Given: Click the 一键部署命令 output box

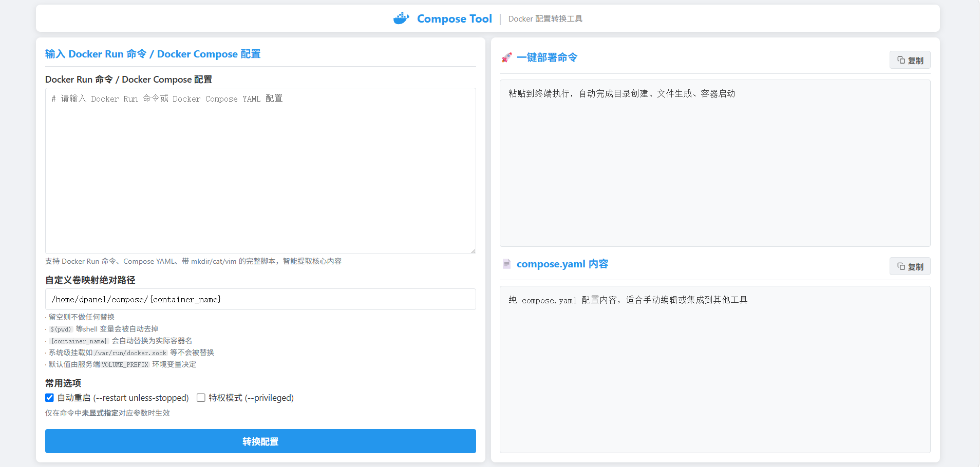Looking at the screenshot, I should point(715,163).
